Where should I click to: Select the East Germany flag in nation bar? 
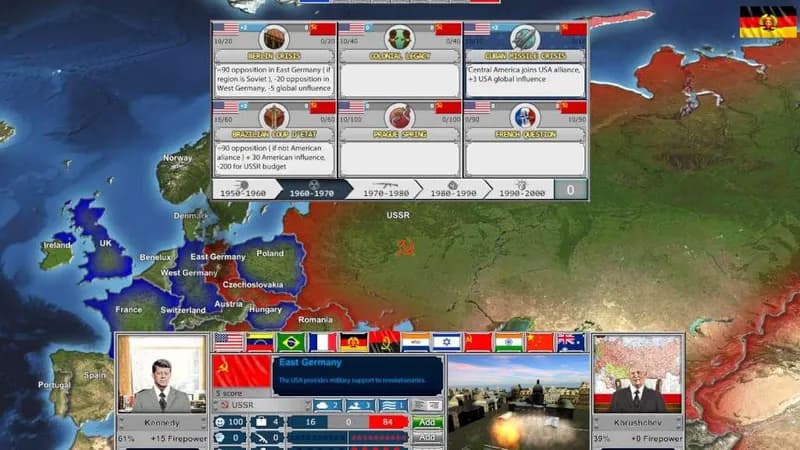pyautogui.click(x=354, y=342)
